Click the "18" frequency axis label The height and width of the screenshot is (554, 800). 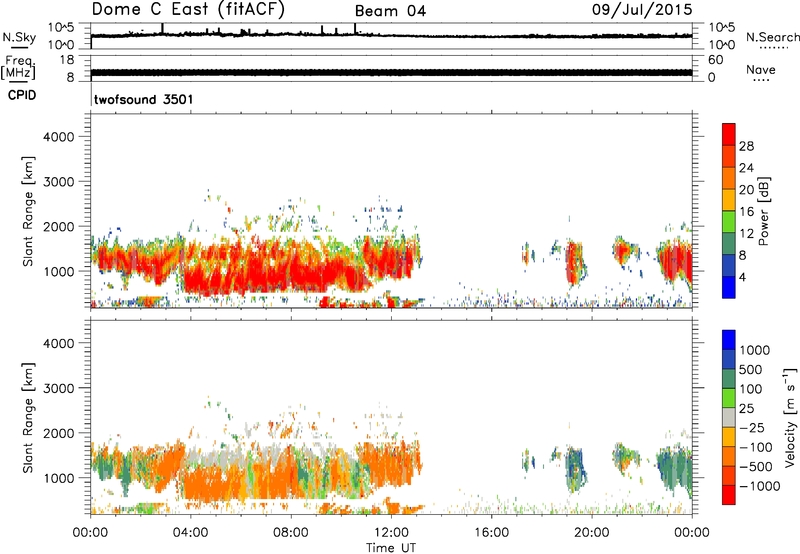click(67, 60)
